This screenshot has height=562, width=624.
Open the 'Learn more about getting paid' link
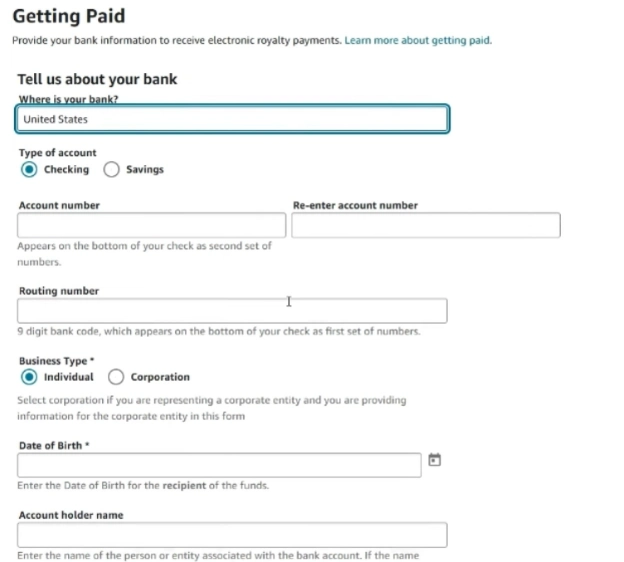pos(418,41)
